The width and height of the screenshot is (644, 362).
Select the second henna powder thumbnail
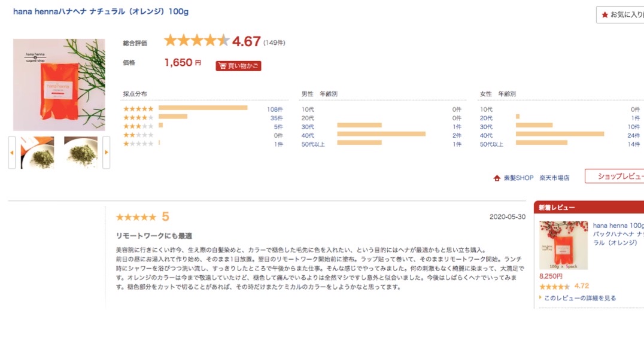click(81, 153)
